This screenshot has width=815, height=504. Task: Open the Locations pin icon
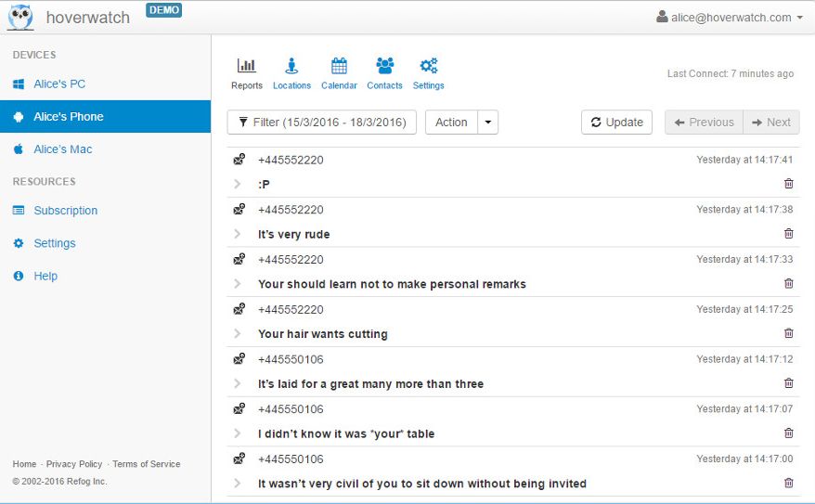[x=291, y=66]
